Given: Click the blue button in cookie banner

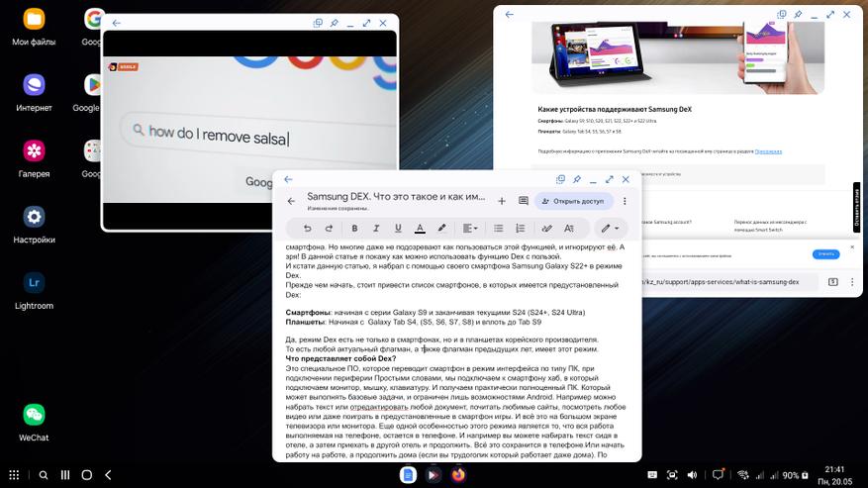Looking at the screenshot, I should 825,254.
